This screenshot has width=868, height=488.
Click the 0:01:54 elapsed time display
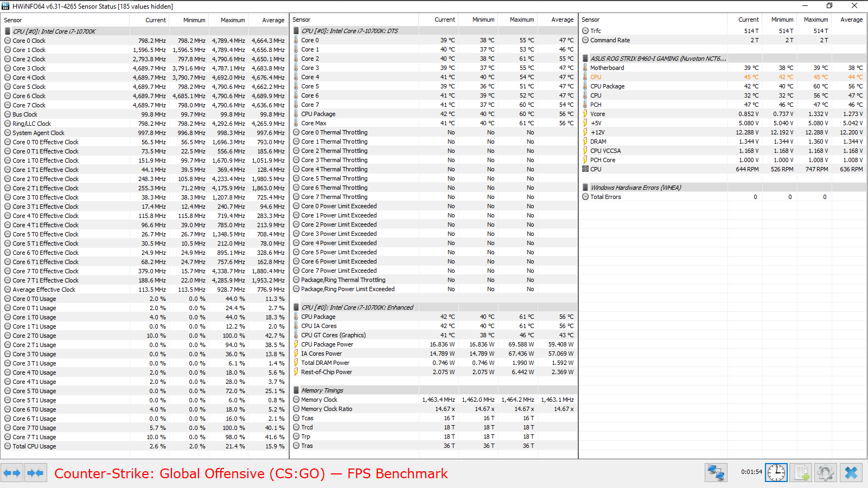point(751,472)
